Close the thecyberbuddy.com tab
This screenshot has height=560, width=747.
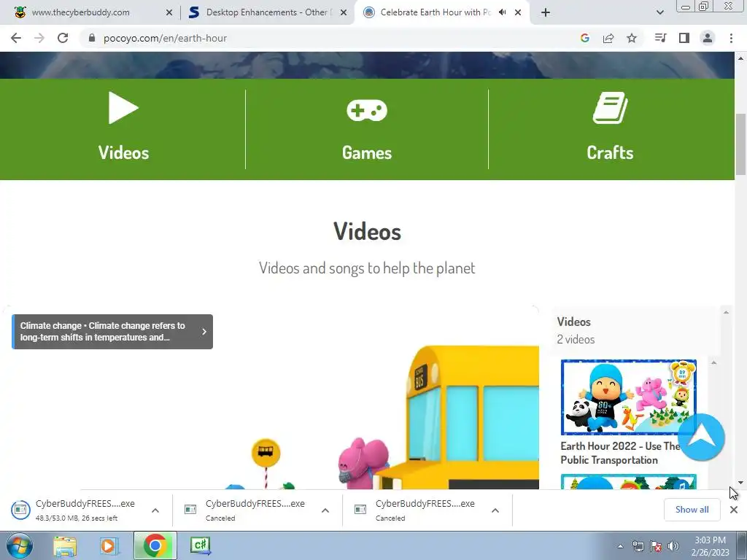click(169, 12)
